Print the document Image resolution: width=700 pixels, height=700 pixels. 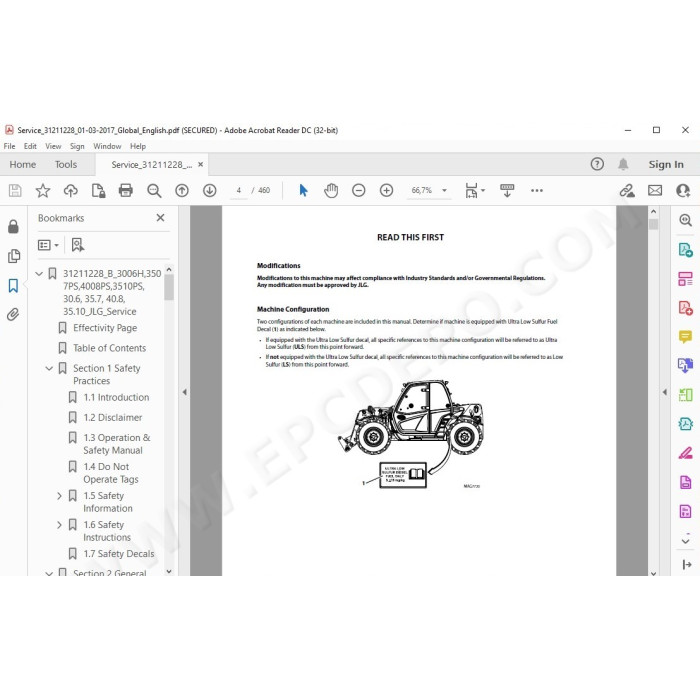click(126, 191)
